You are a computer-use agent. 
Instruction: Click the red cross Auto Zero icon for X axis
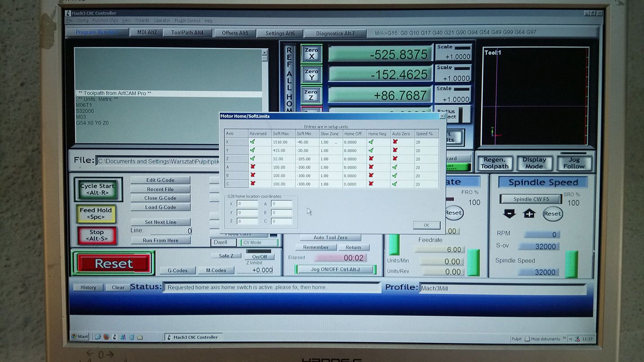pyautogui.click(x=395, y=142)
